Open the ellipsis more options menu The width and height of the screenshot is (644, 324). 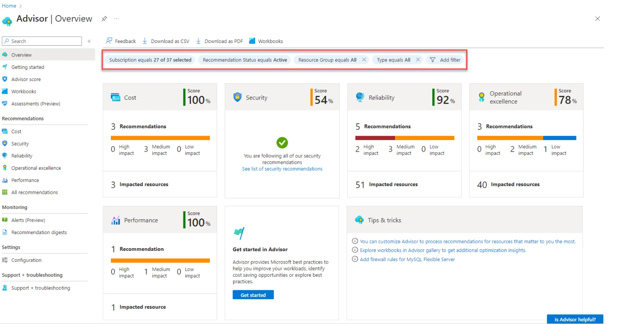(117, 18)
